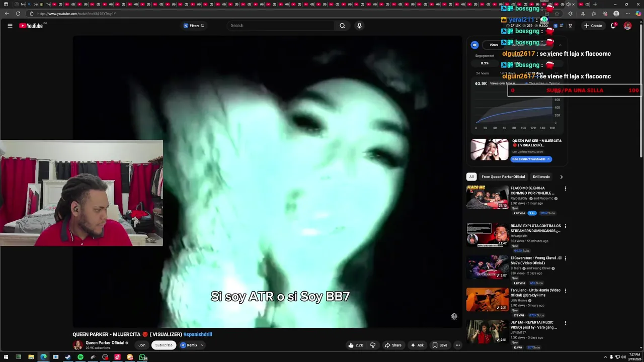Open the Tan Lleno - Little Homie thumbnail
The image size is (644, 362).
click(x=487, y=299)
